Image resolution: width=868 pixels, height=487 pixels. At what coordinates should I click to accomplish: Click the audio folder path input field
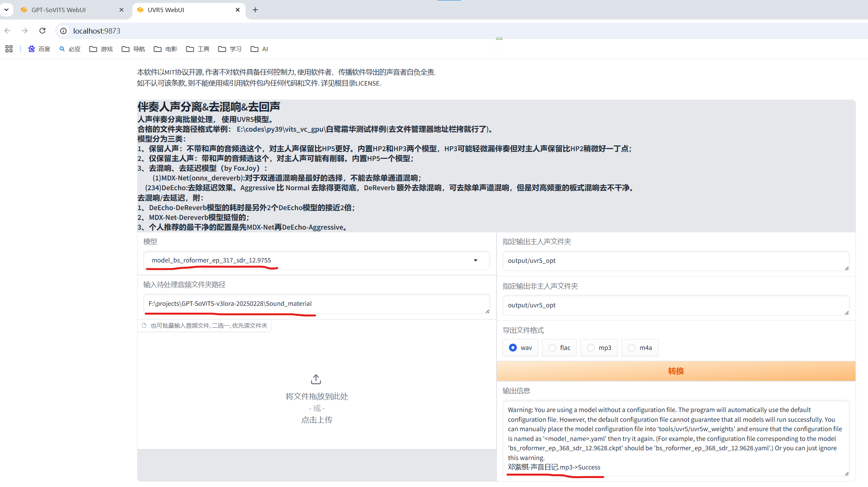tap(316, 303)
